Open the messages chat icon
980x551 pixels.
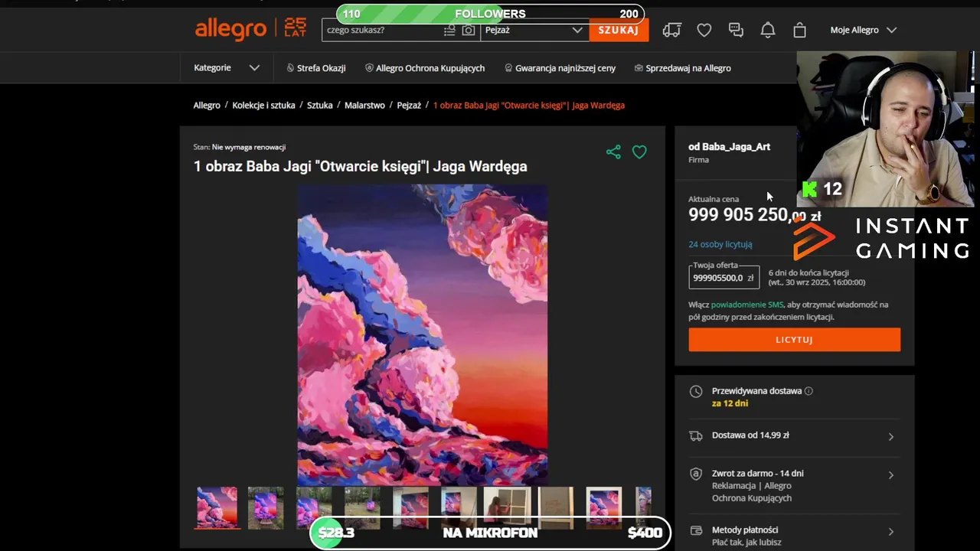(x=736, y=30)
